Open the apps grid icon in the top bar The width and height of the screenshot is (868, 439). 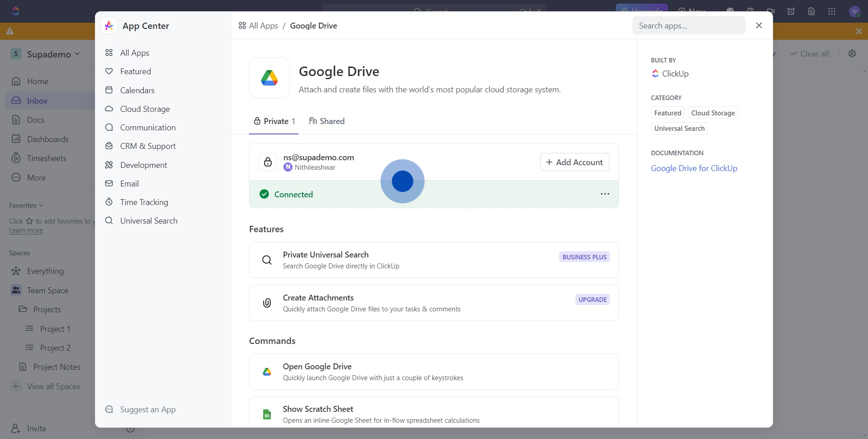[x=832, y=11]
